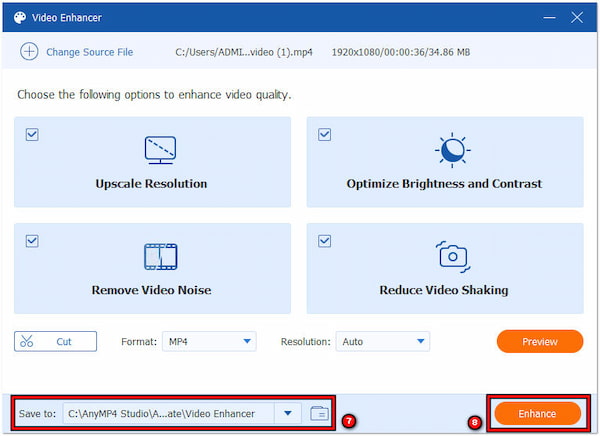
Task: Disable the Optimize Brightness and Contrast checkbox
Action: (x=324, y=134)
